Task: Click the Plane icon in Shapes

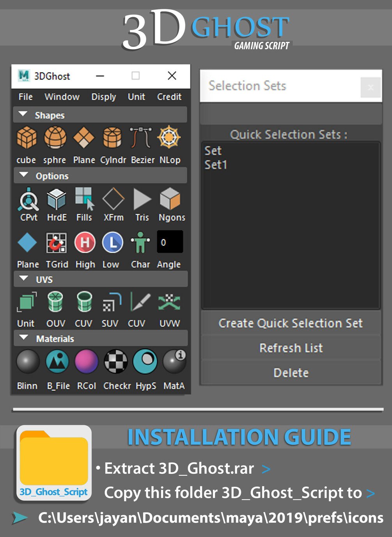Action: tap(84, 137)
